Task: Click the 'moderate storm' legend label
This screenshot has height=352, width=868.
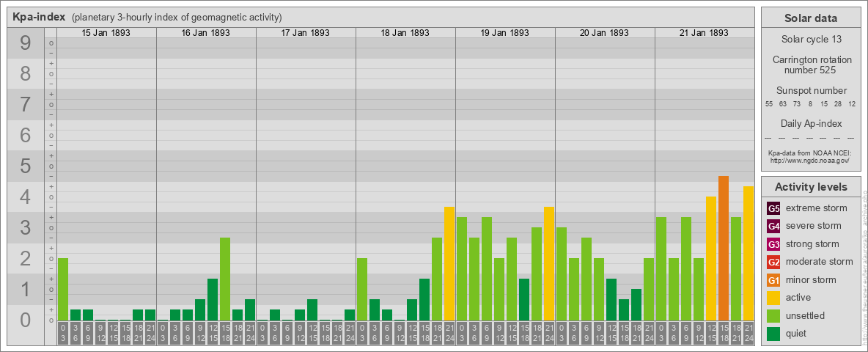Action: [820, 262]
